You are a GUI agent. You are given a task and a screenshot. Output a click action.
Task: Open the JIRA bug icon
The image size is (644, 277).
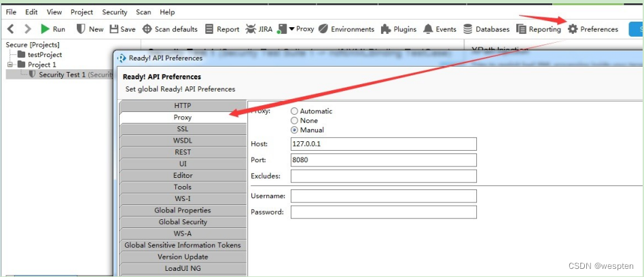tap(251, 29)
